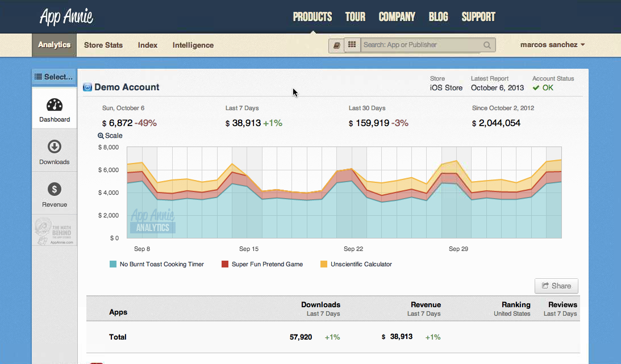Open the Company menu
621x364 pixels.
pyautogui.click(x=397, y=16)
